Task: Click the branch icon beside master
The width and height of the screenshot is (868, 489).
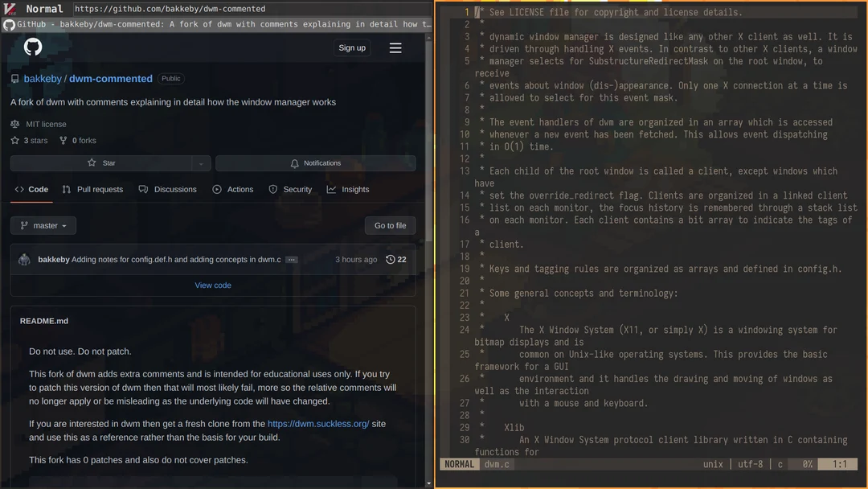Action: pos(23,225)
